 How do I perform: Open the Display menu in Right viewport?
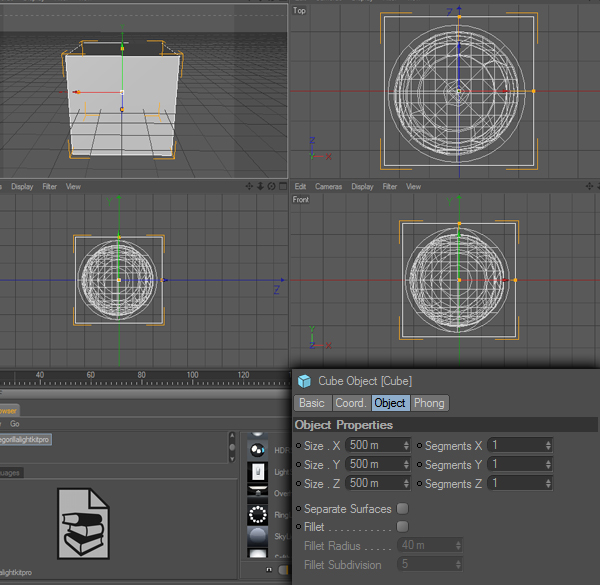tap(22, 186)
